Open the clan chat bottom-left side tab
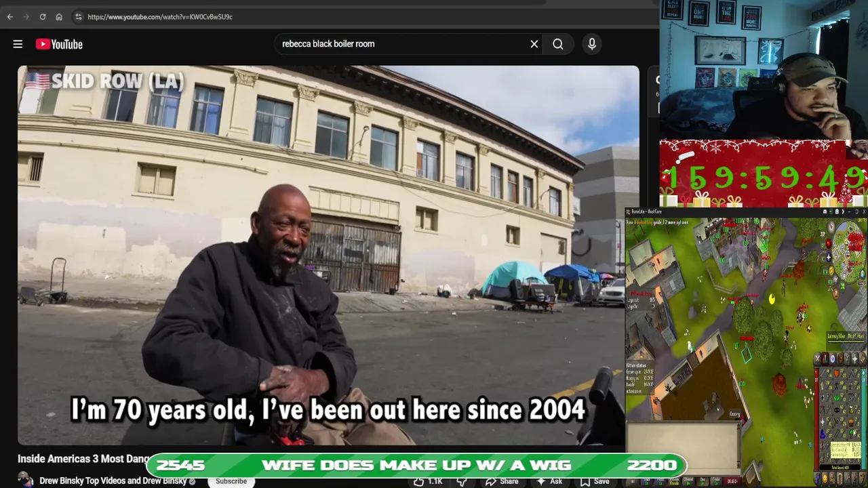Screen dimensions: 868x488 (x=817, y=479)
